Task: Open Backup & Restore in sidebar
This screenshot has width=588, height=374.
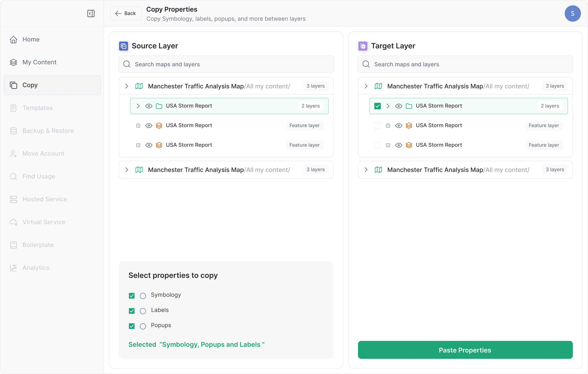Action: (48, 131)
